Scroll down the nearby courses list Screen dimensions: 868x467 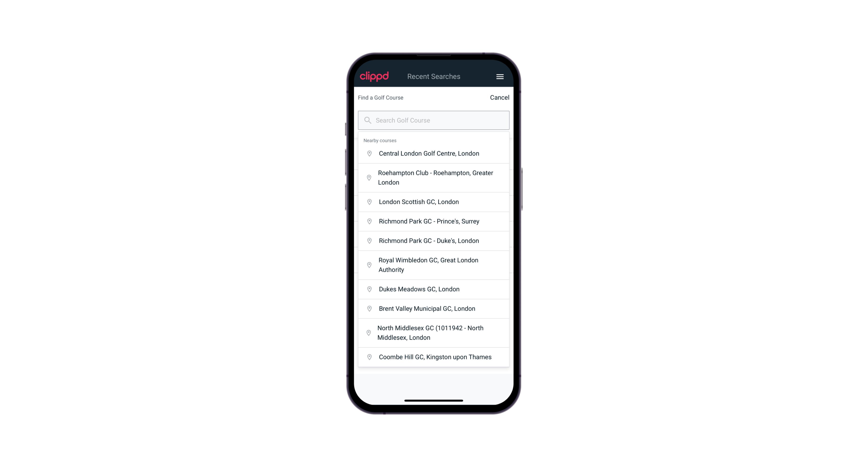434,253
